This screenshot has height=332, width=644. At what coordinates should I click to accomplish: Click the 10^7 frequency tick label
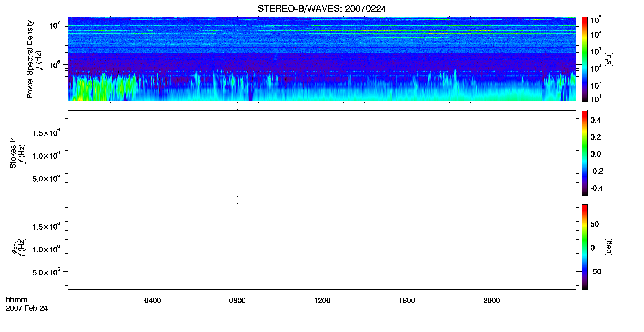pos(55,25)
